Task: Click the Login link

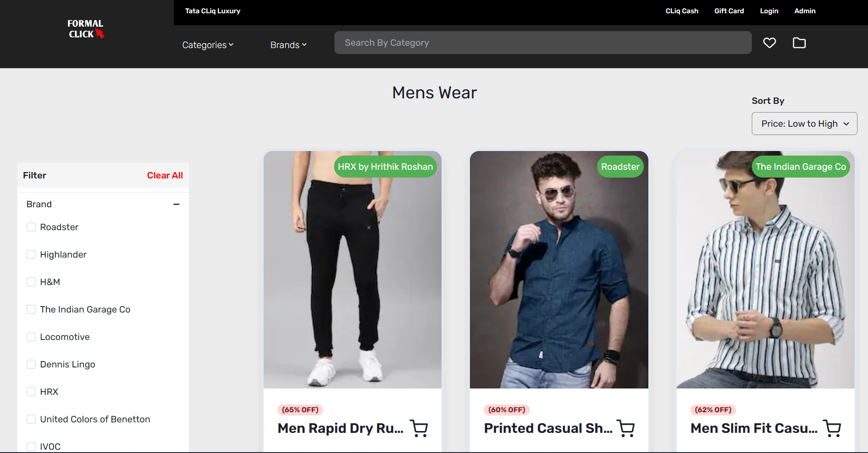Action: pos(769,11)
